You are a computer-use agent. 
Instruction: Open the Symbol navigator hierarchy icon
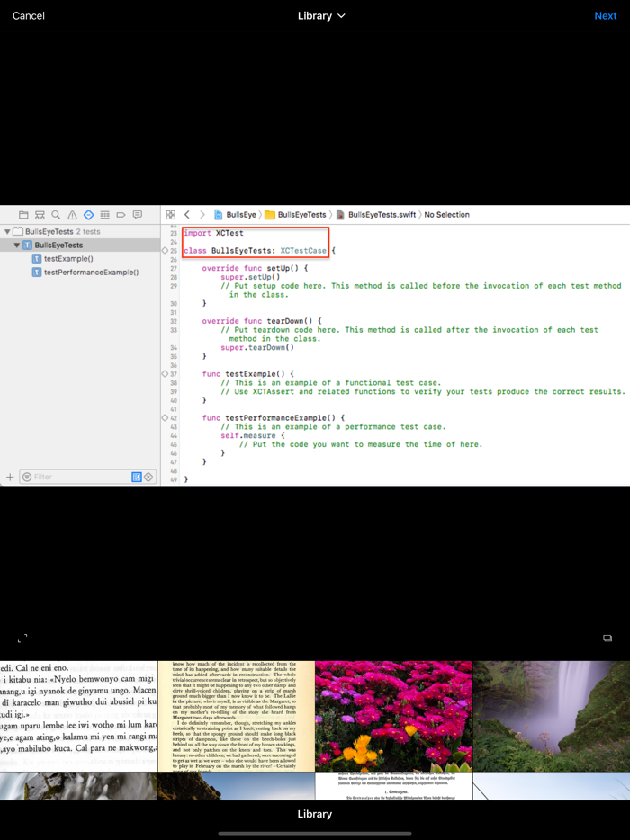(40, 215)
